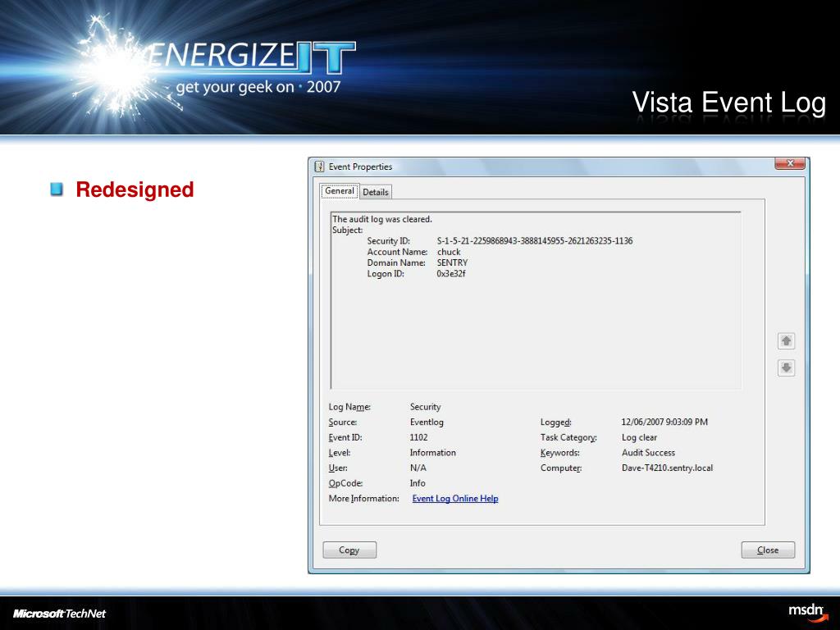Click the Microsoft TechNet logo
This screenshot has width=840, height=630.
point(59,614)
